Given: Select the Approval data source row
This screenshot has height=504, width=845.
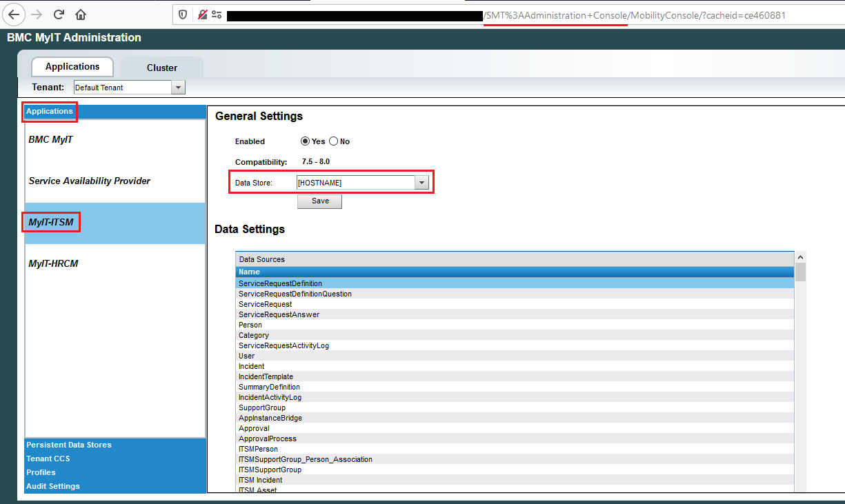Looking at the screenshot, I should [515, 428].
